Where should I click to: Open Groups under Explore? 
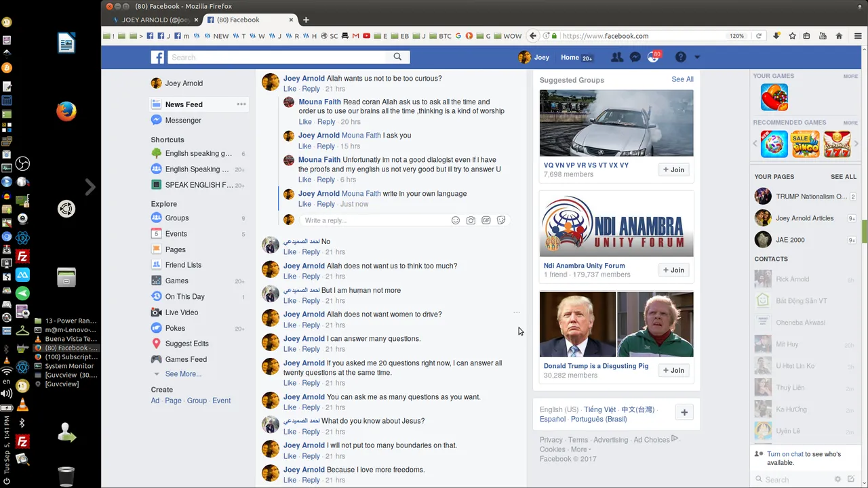(x=177, y=218)
